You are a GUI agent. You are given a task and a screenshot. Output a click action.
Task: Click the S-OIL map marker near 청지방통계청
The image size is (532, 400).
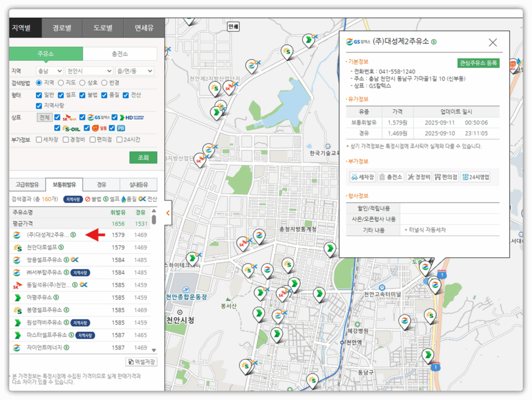click(288, 265)
